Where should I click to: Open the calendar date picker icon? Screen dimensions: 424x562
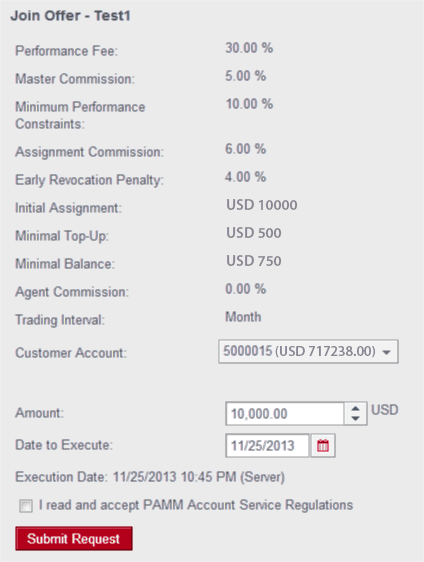click(x=323, y=446)
